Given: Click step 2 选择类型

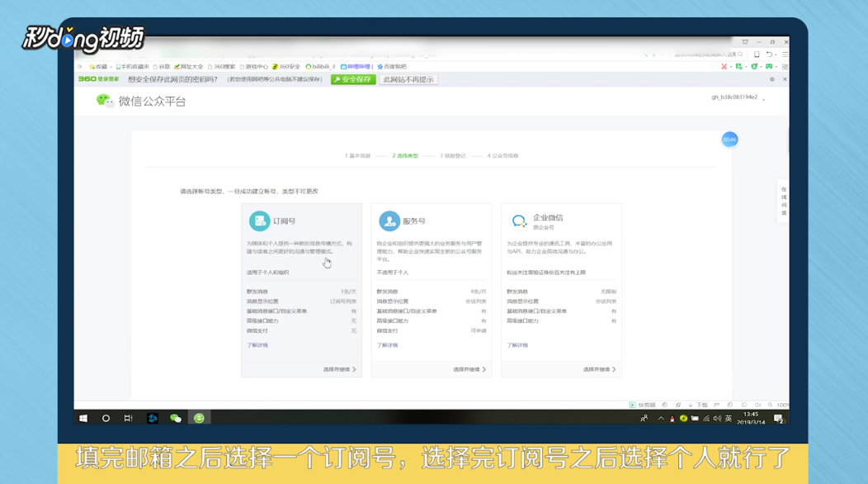Looking at the screenshot, I should (x=405, y=156).
